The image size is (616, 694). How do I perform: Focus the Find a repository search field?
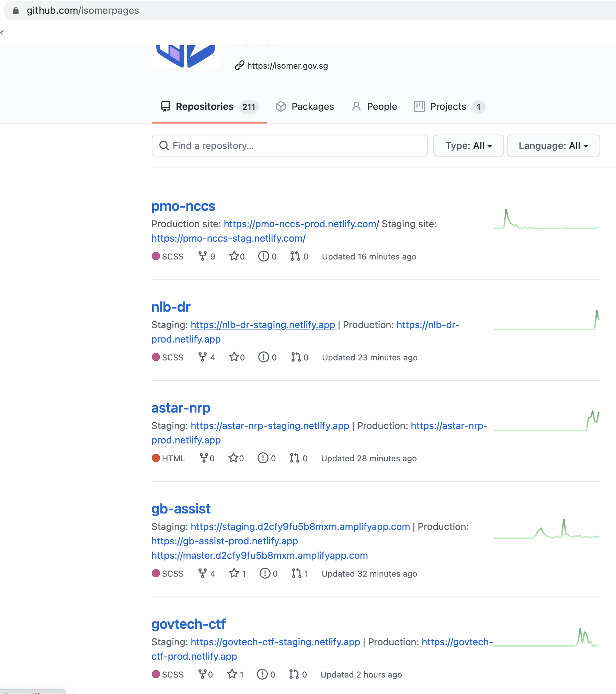(289, 146)
